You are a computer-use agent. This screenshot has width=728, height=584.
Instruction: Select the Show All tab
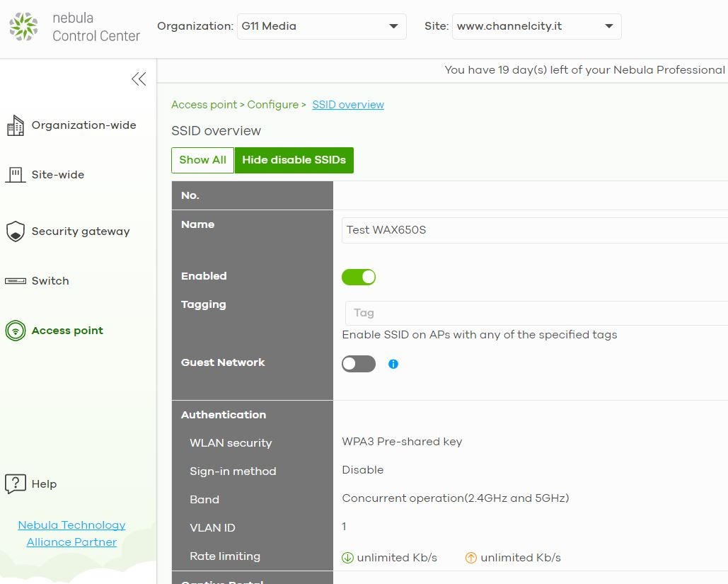coord(202,160)
